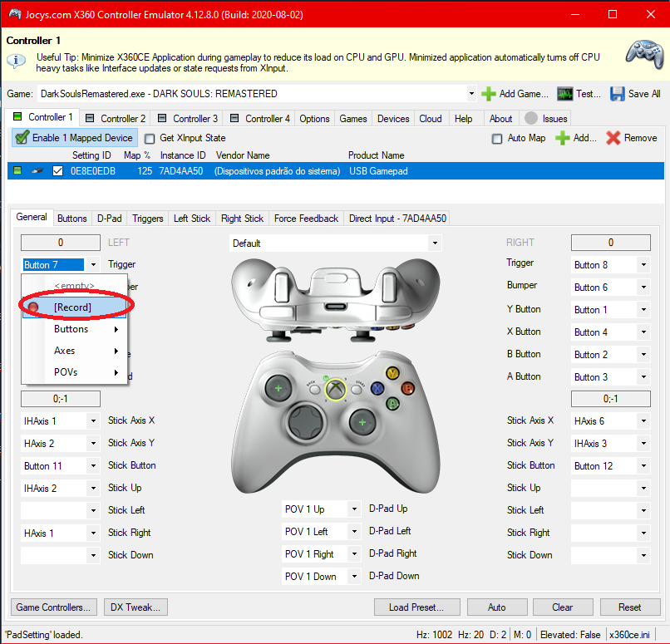The width and height of the screenshot is (670, 644).
Task: Open the B Button mapping dropdown
Action: tap(643, 355)
